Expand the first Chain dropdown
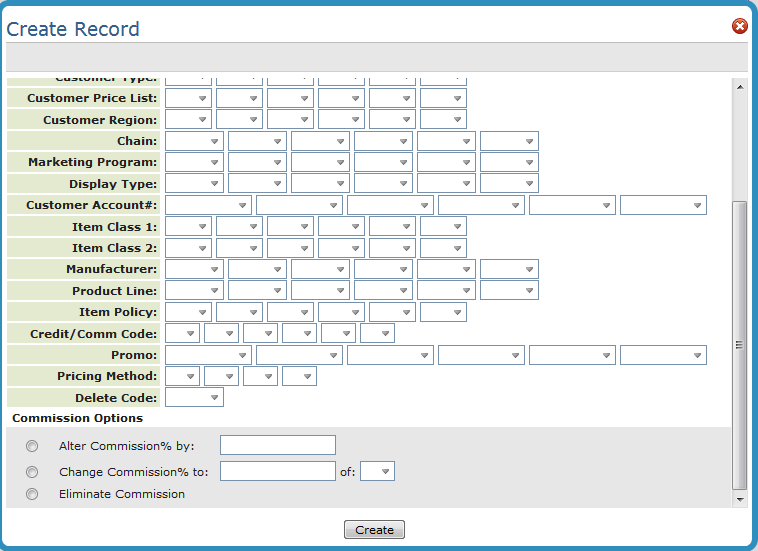 click(x=194, y=142)
